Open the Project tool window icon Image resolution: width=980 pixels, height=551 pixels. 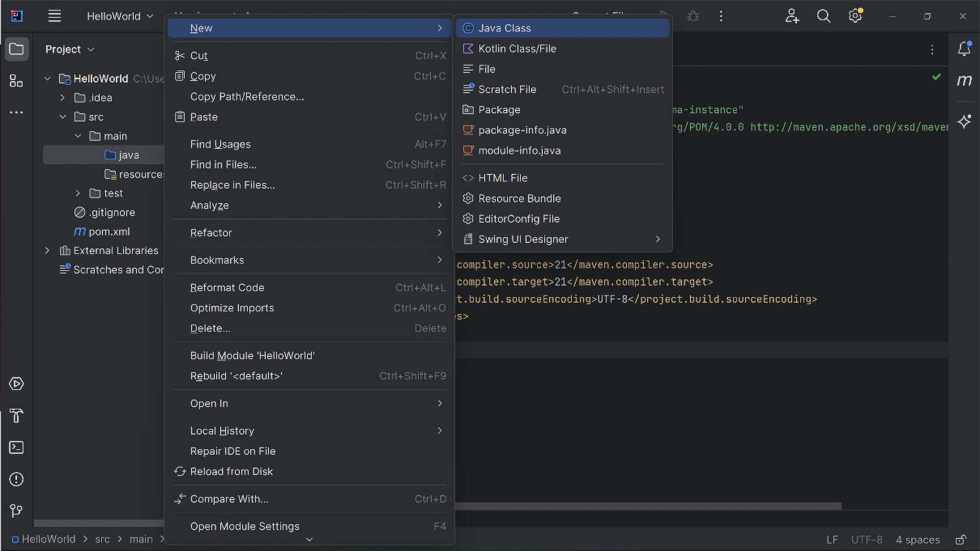16,49
